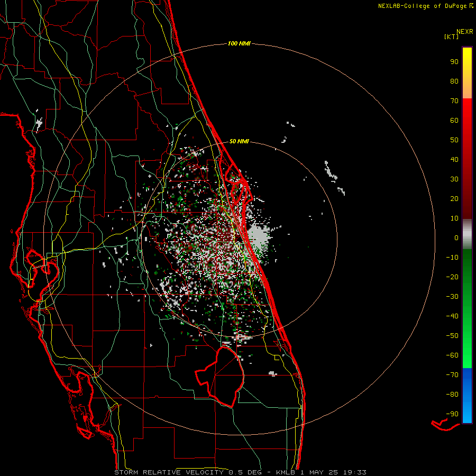Click the 40 value on the velocity scale
The image size is (476, 476).
click(x=454, y=159)
